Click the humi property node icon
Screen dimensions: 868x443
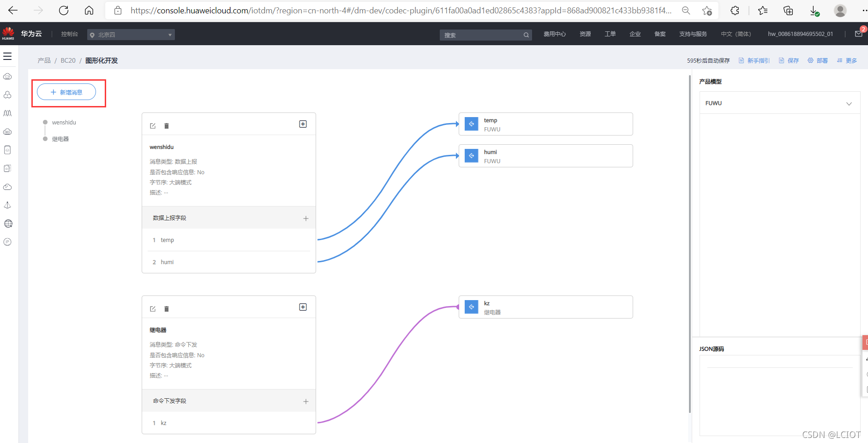(x=472, y=156)
